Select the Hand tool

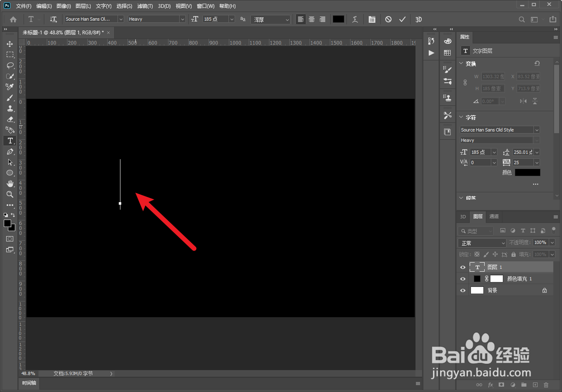pyautogui.click(x=10, y=184)
